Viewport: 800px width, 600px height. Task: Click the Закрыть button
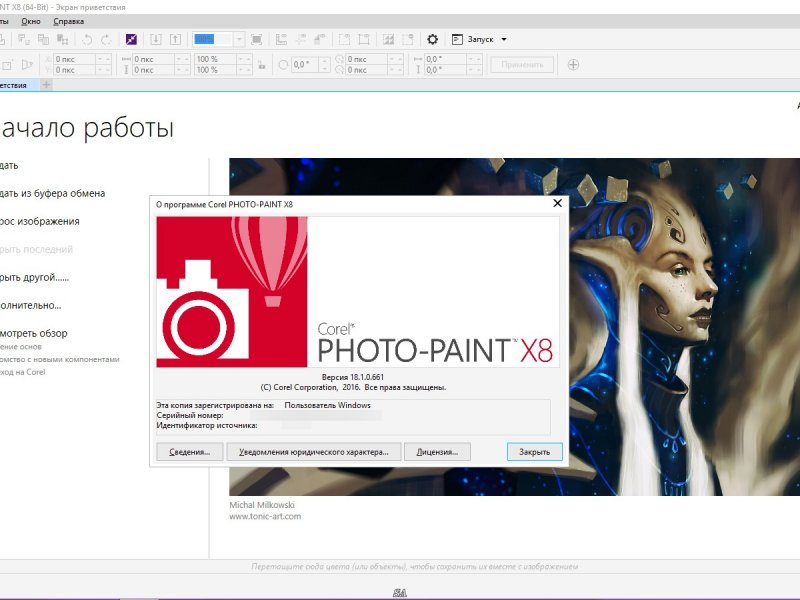[x=535, y=452]
